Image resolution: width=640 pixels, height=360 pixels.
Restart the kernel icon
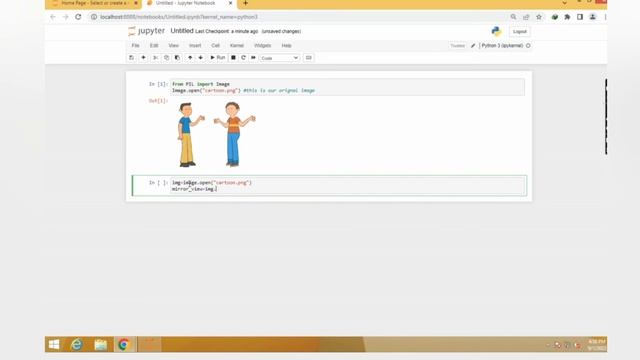point(243,58)
